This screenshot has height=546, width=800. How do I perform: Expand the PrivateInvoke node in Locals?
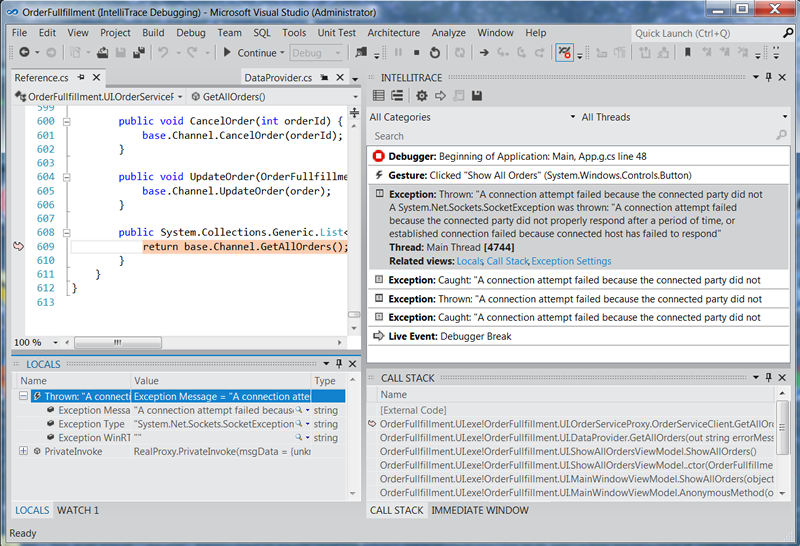[x=23, y=451]
